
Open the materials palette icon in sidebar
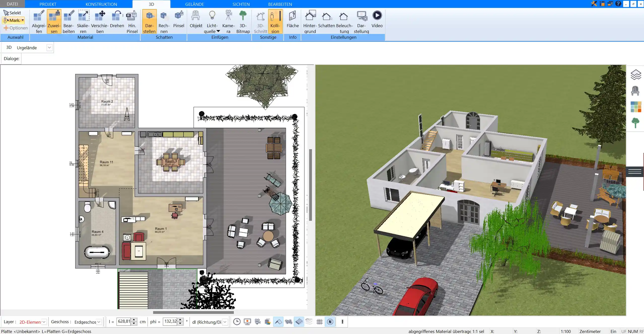[636, 107]
